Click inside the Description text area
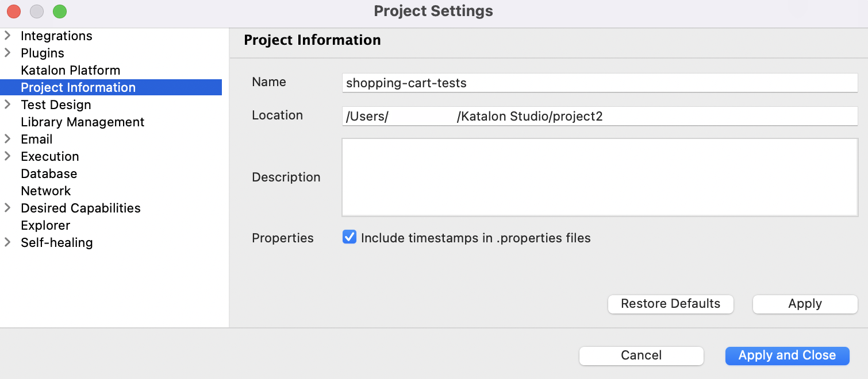 [x=599, y=177]
